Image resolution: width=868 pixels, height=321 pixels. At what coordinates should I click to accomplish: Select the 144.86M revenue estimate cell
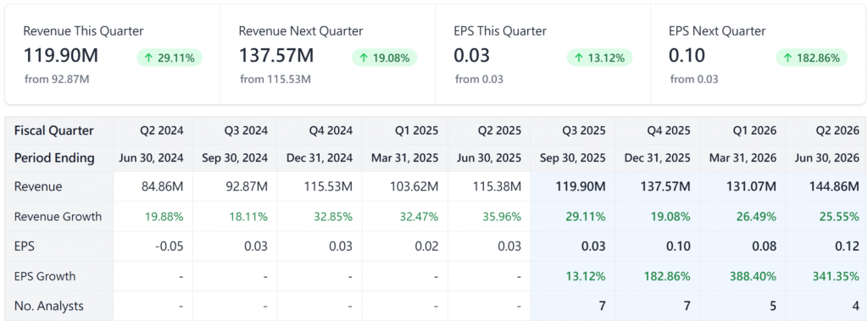[x=826, y=186]
